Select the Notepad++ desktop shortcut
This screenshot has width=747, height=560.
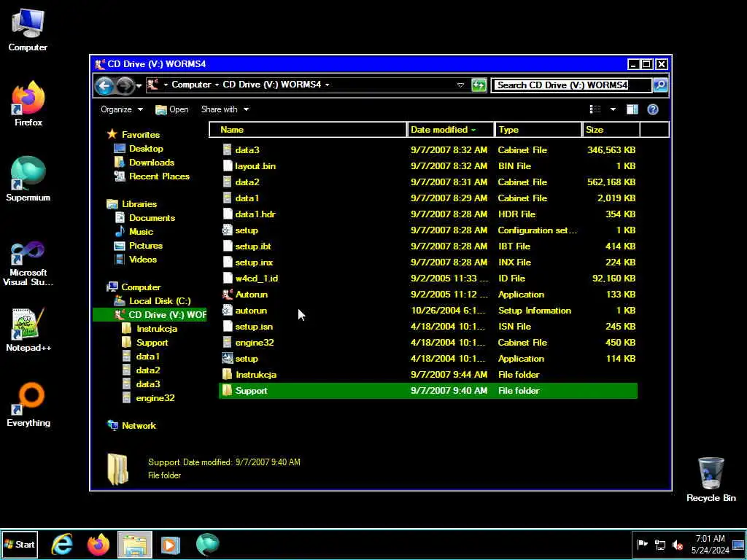28,330
